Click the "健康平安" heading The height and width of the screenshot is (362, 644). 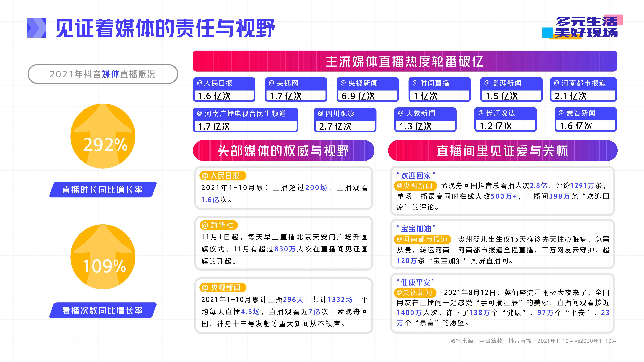pos(416,282)
